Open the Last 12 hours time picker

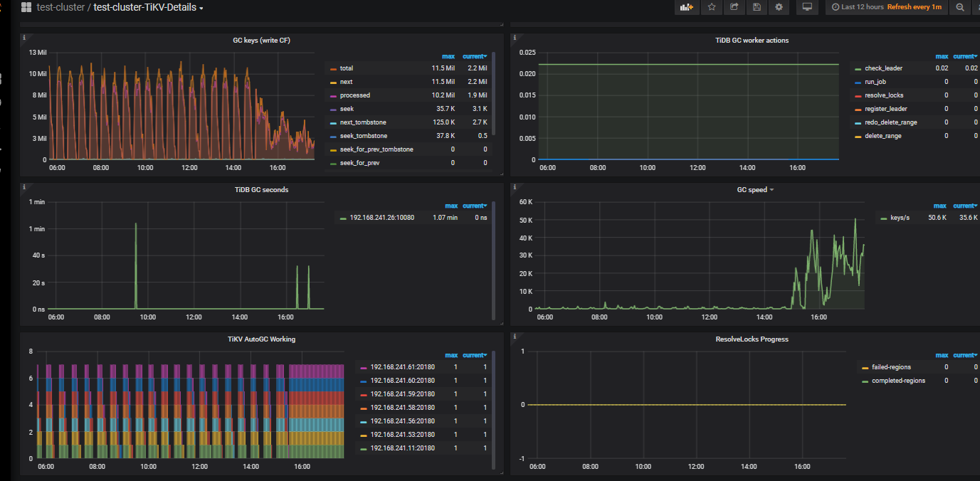862,7
